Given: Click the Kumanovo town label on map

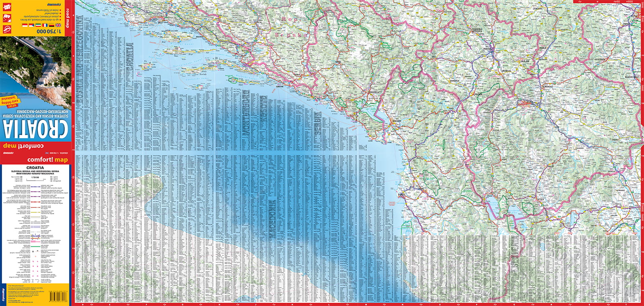Looking at the screenshot, I should tap(547, 86).
